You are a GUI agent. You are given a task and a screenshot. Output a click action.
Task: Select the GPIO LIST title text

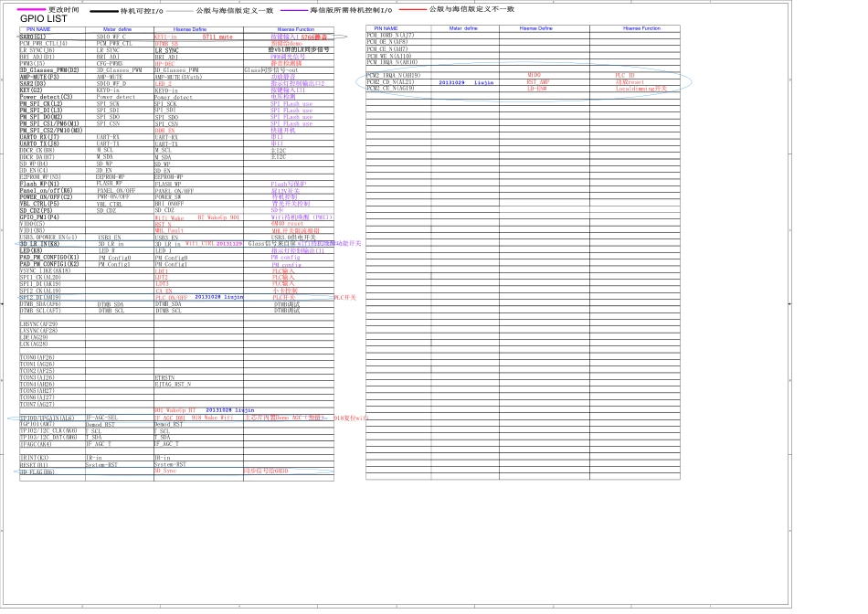pyautogui.click(x=43, y=19)
